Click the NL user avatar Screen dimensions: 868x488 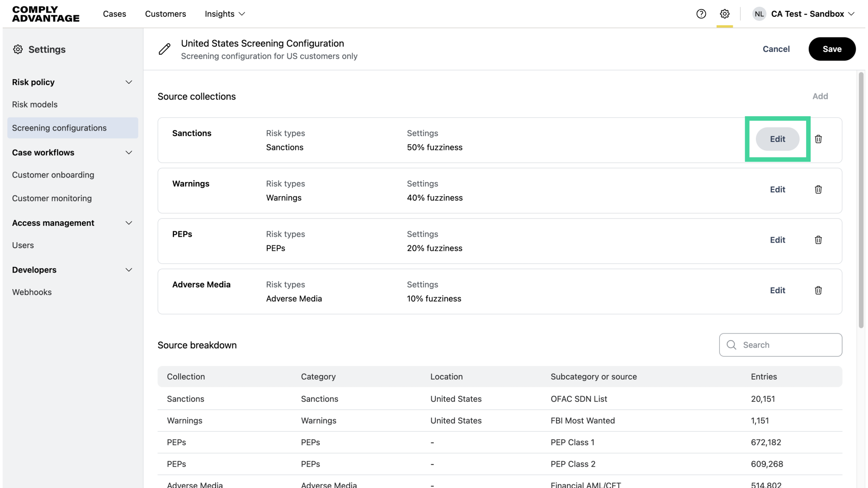point(759,14)
